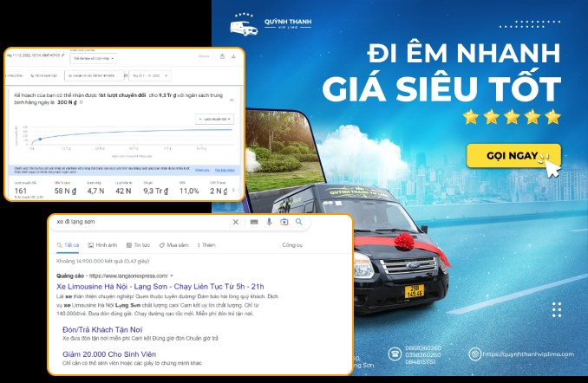Open the 'Lượt chuyển đổi' chart metric dropdown
The height and width of the screenshot is (383, 588).
214,120
